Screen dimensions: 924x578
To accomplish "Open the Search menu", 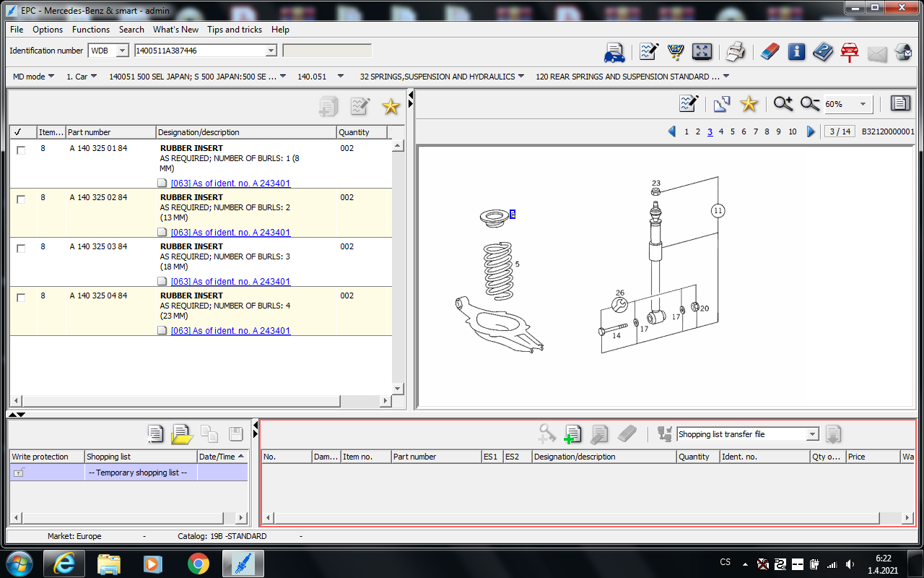I will point(131,30).
